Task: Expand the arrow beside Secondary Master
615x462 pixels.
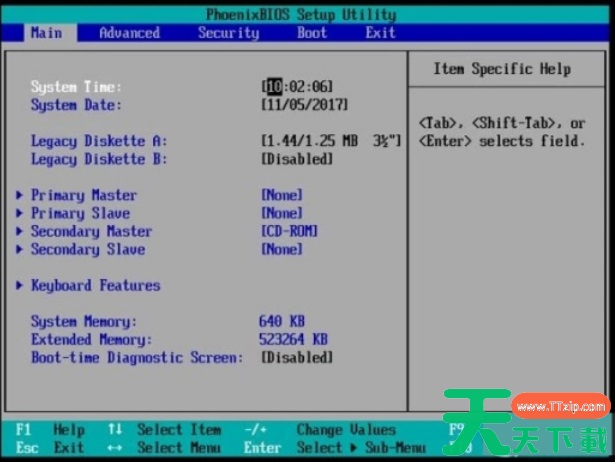Action: tap(19, 231)
